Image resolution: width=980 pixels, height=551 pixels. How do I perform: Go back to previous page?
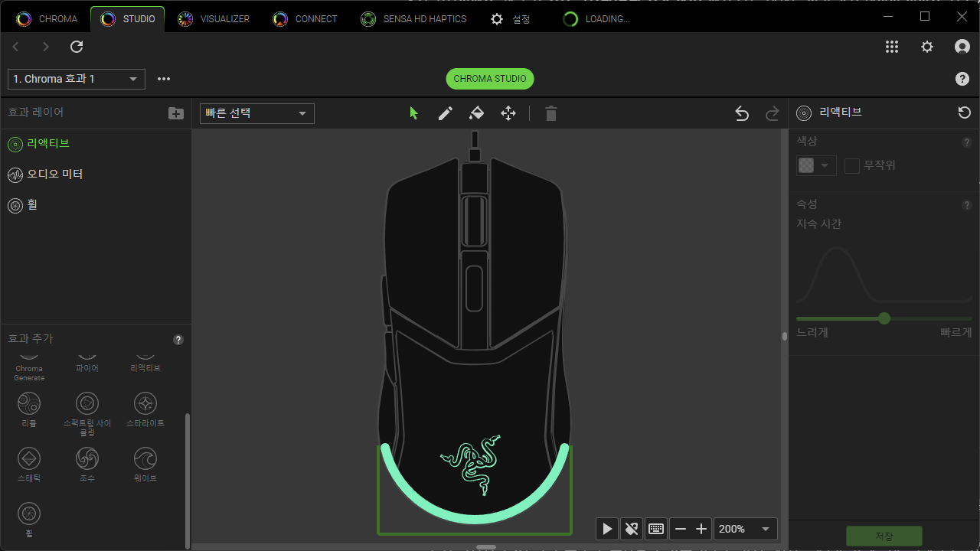pos(16,47)
